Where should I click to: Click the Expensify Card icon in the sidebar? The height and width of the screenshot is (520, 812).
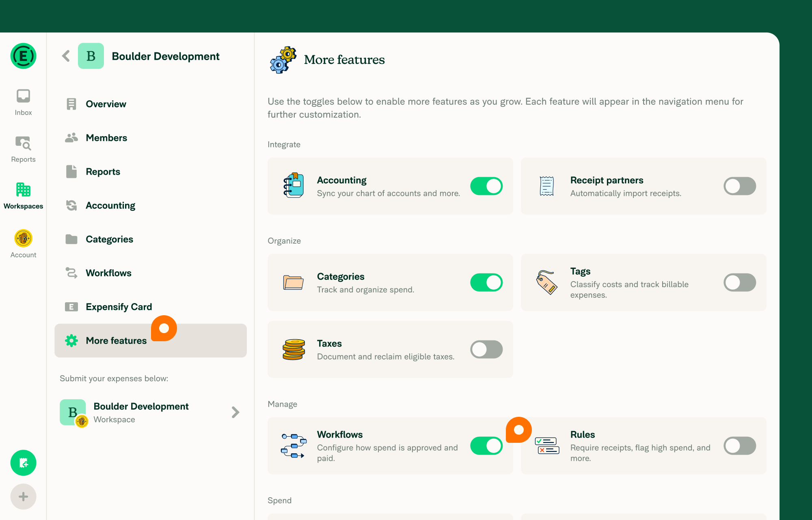pos(71,307)
